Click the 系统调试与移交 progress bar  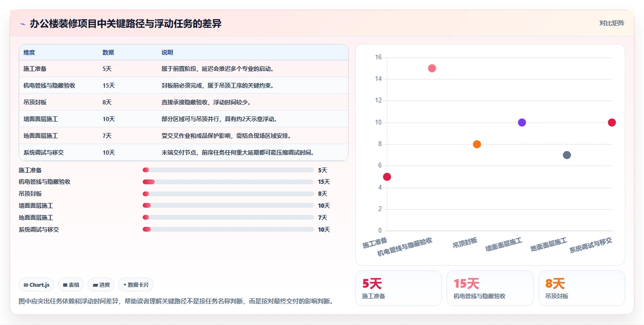[228, 229]
